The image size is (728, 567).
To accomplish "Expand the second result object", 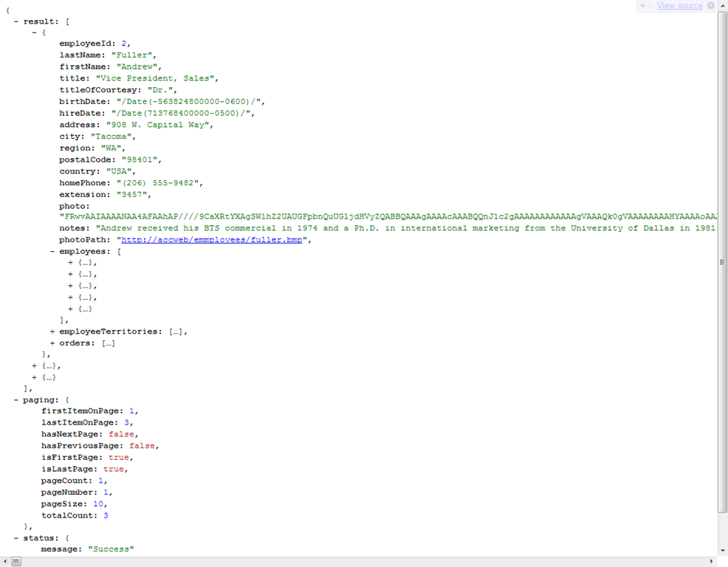I will (33, 365).
